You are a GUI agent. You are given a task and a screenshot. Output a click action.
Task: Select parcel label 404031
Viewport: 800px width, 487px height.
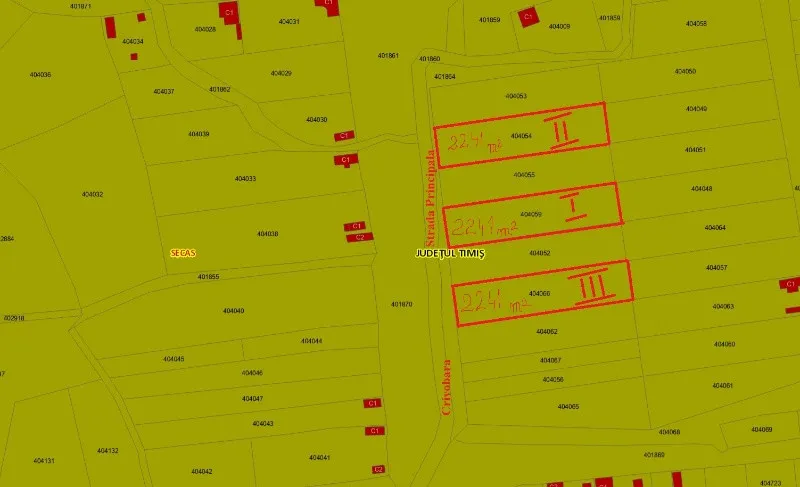pyautogui.click(x=289, y=22)
